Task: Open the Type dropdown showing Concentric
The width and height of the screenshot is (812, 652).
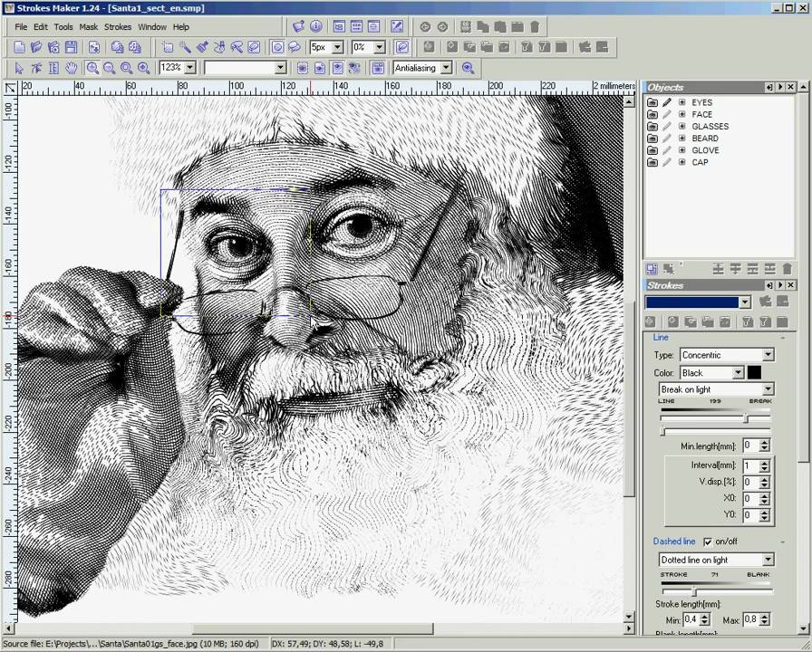Action: point(725,355)
